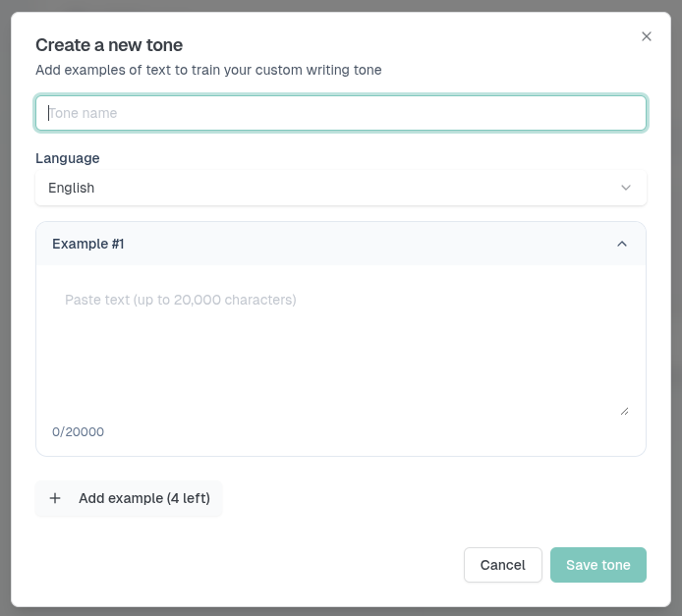The height and width of the screenshot is (616, 682).
Task: Select the English value in the Language box
Action: tap(72, 188)
